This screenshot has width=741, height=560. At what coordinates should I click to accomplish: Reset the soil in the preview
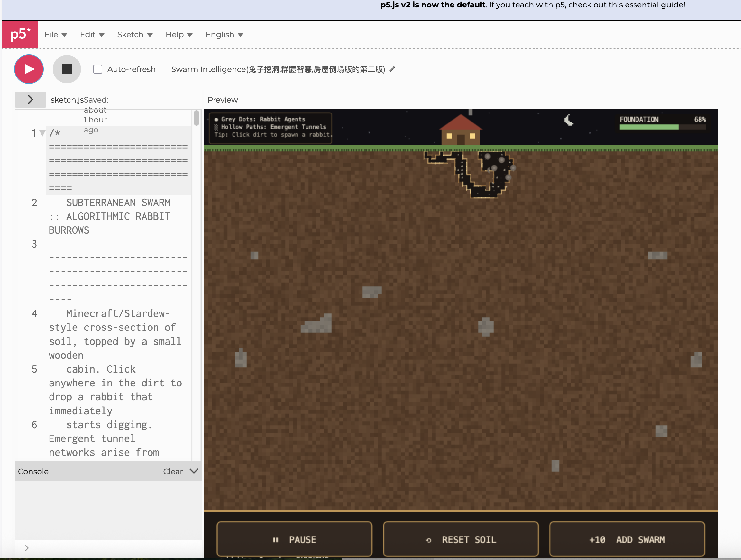461,539
